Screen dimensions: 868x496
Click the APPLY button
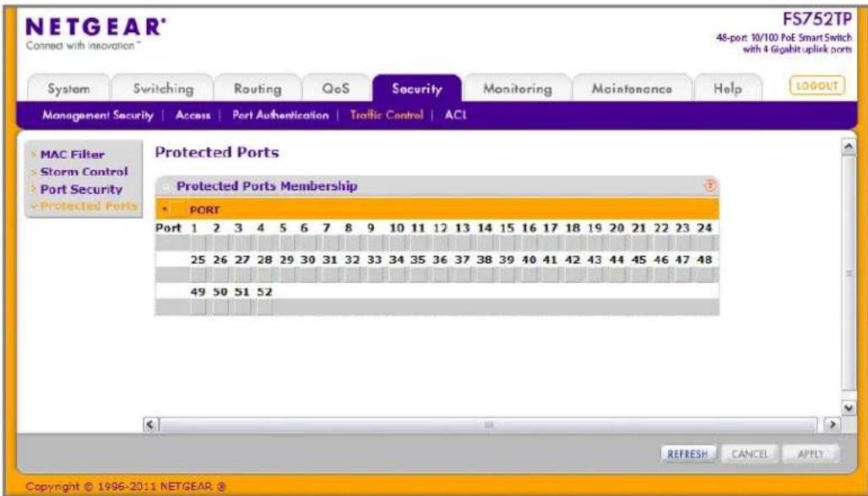pos(811,454)
